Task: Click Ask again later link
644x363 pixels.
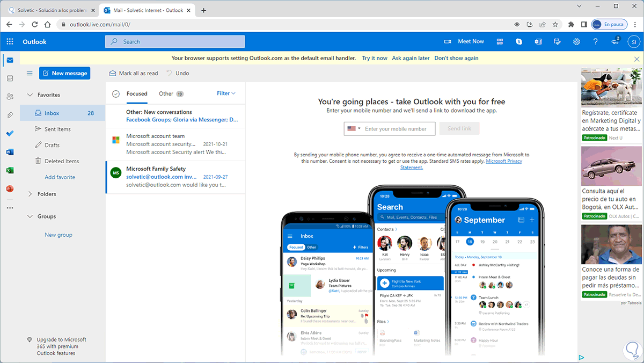Action: 411,58
